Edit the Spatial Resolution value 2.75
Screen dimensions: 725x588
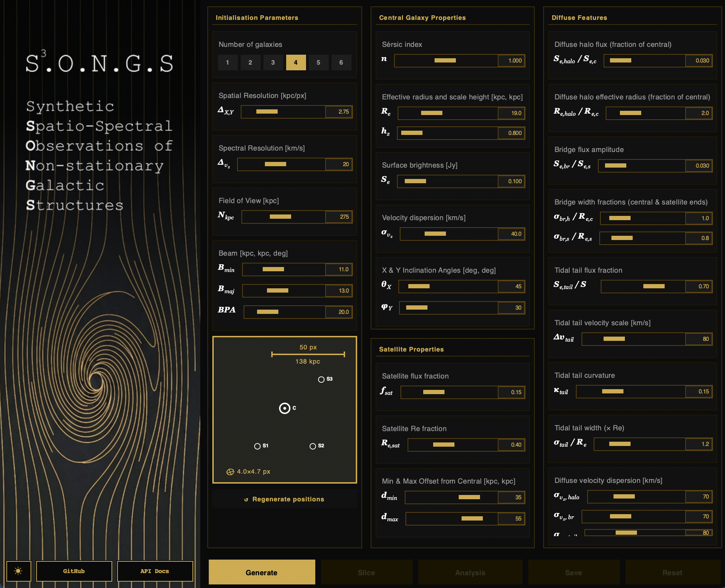coord(339,112)
